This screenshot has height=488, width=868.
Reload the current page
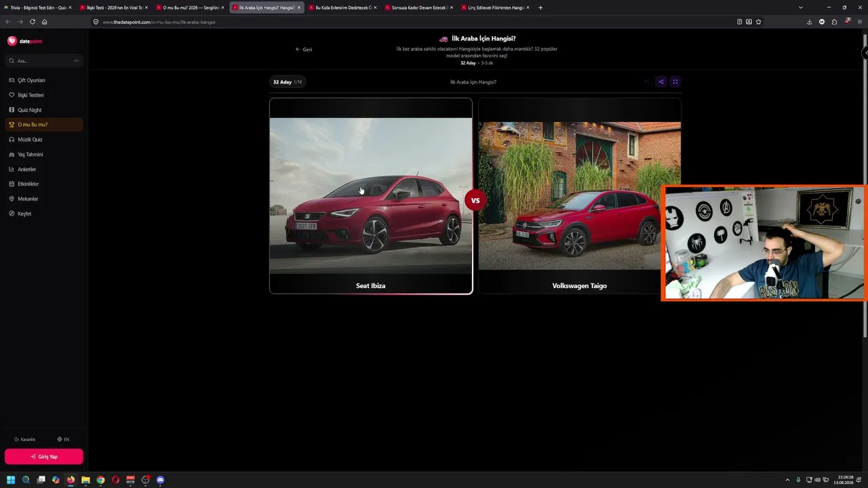point(33,22)
